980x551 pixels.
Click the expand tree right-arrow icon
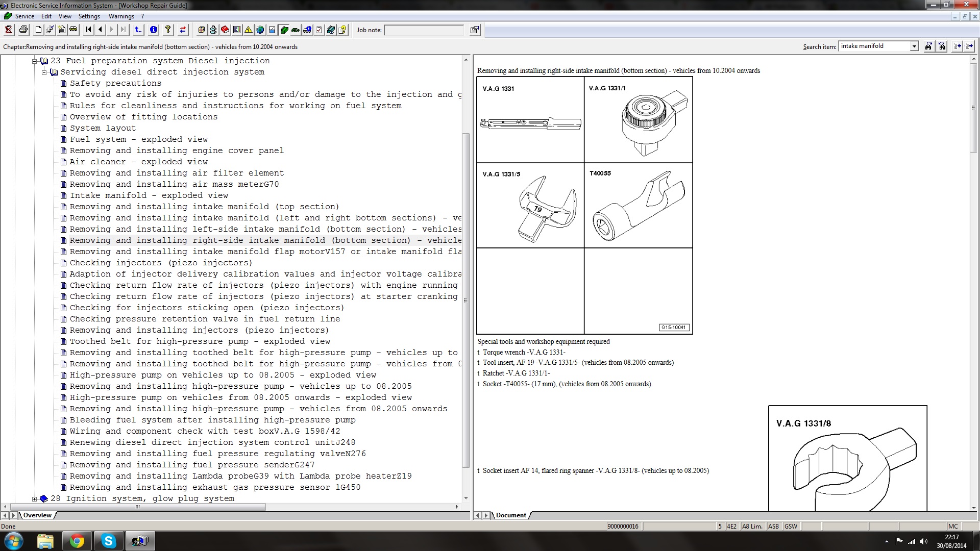click(x=969, y=46)
